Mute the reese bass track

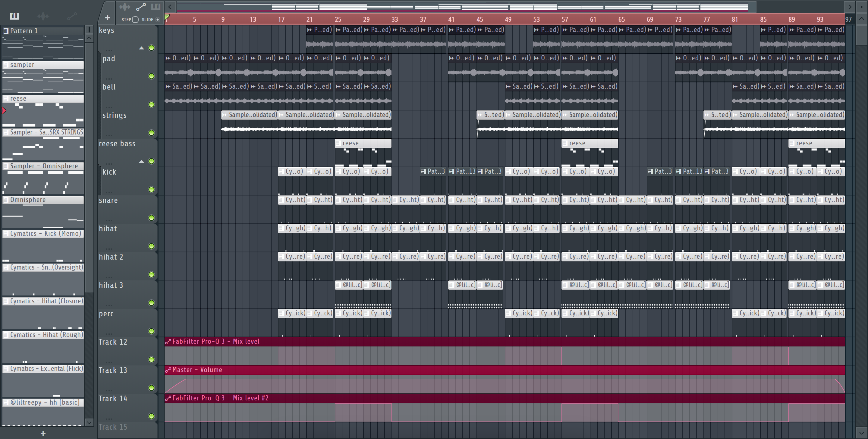tap(152, 161)
